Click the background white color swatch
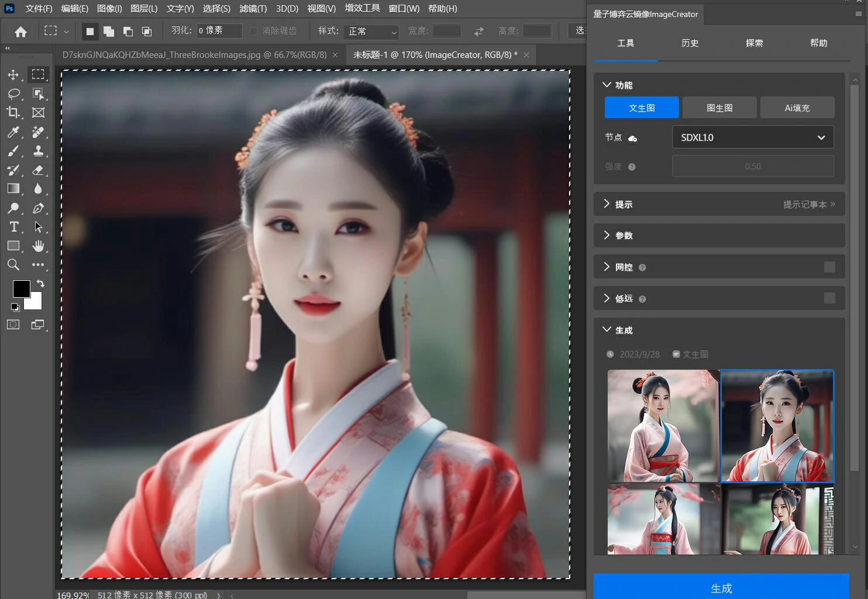This screenshot has height=599, width=868. click(35, 302)
